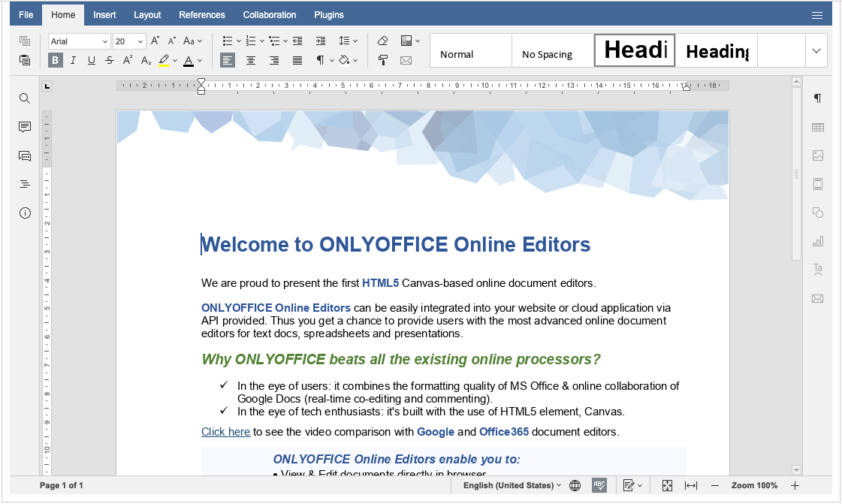Click the Clear style eraser icon
The width and height of the screenshot is (842, 504).
[x=383, y=41]
